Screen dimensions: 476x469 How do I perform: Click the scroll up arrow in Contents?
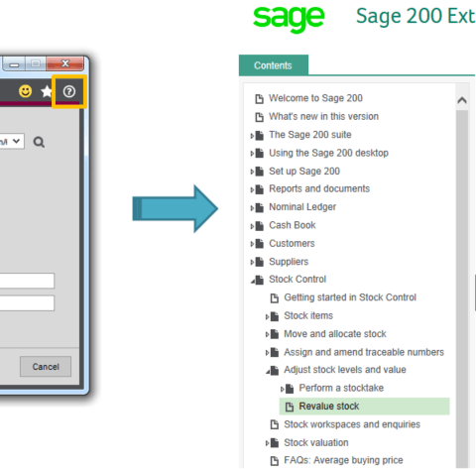point(462,100)
